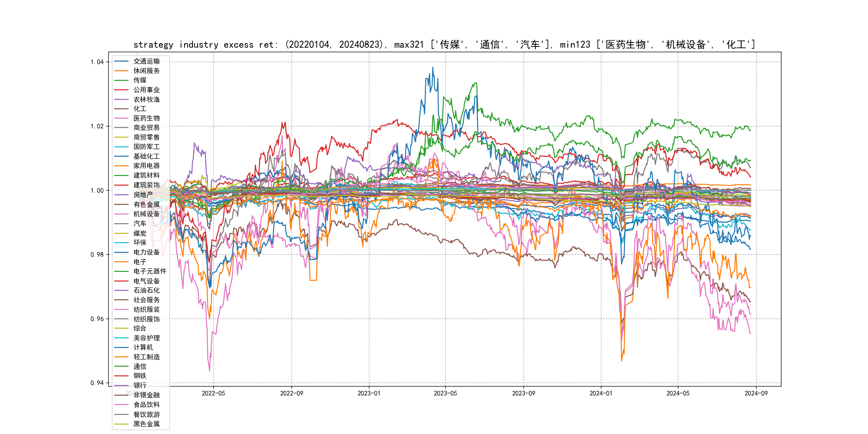Click the 房地产 legend label

click(x=143, y=195)
